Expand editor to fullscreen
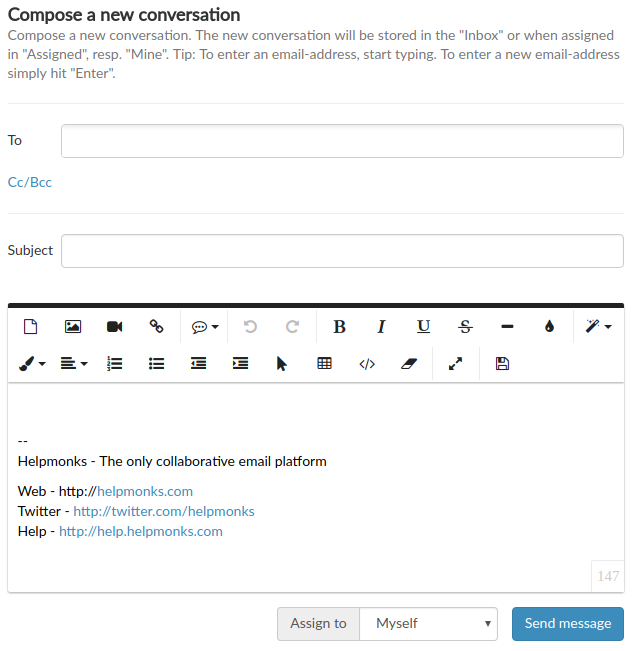 [456, 364]
